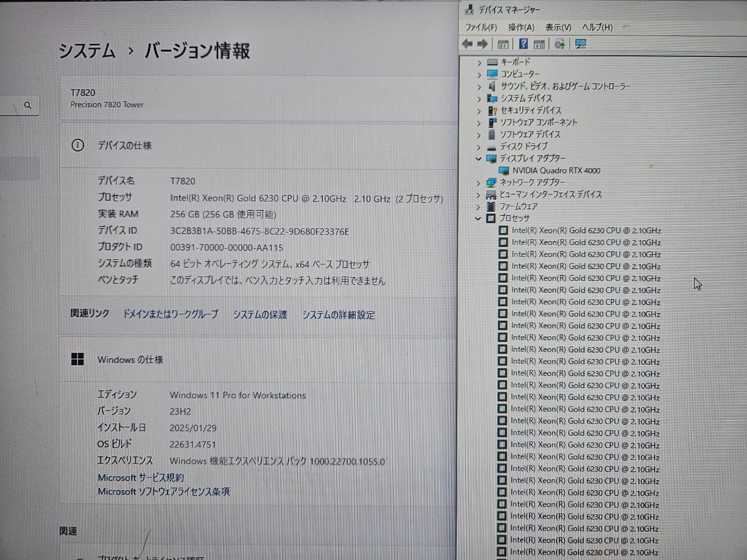Image resolution: width=747 pixels, height=560 pixels.
Task: Click the Windows 11 Pro for Workstations edition text
Action: pyautogui.click(x=238, y=395)
